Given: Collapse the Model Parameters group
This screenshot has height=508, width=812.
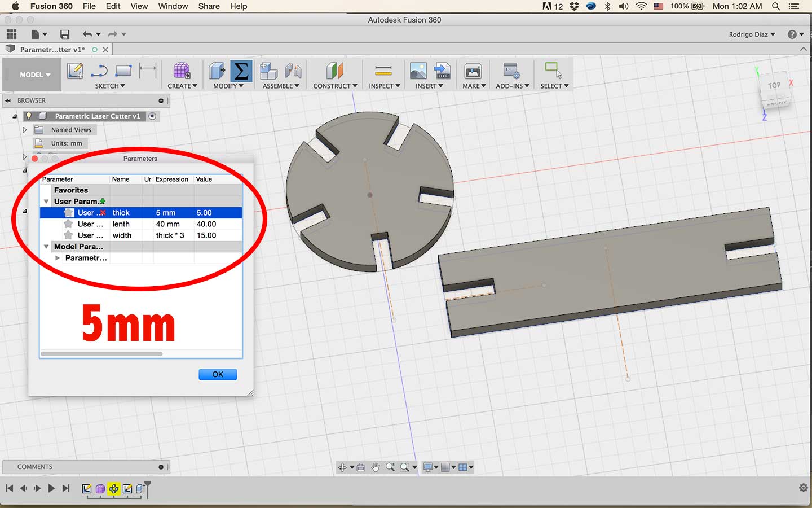Looking at the screenshot, I should point(46,247).
